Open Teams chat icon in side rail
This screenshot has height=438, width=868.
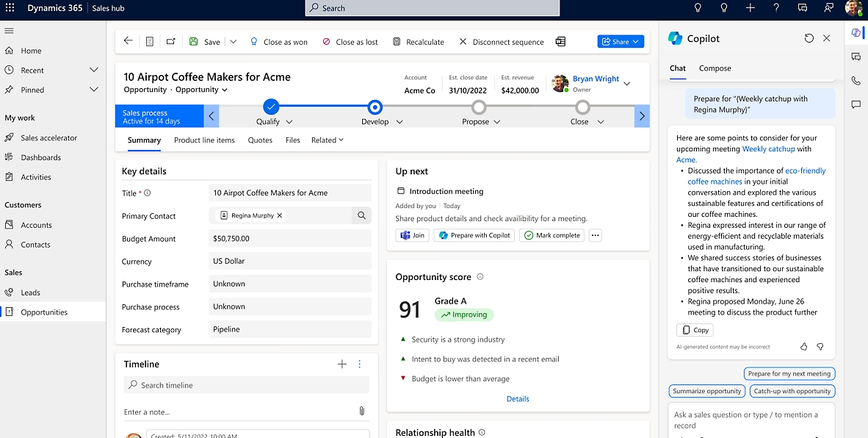coord(856,57)
